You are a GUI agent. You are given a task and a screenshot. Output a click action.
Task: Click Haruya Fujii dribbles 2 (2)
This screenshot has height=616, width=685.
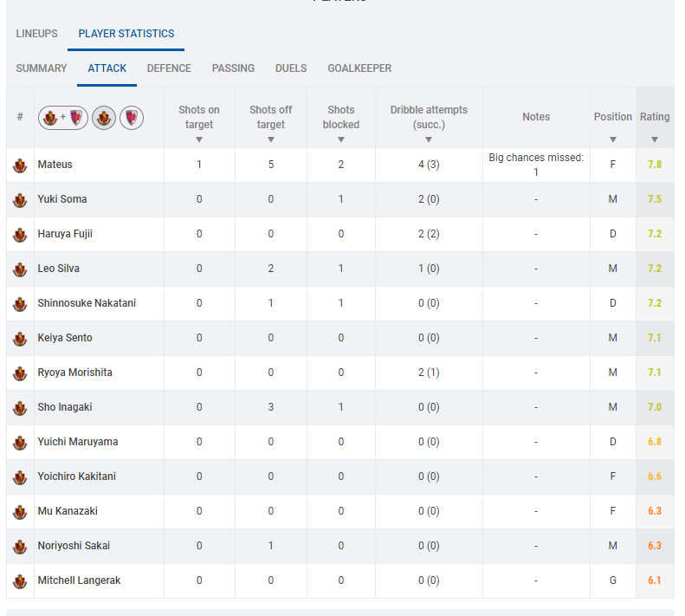pos(429,234)
